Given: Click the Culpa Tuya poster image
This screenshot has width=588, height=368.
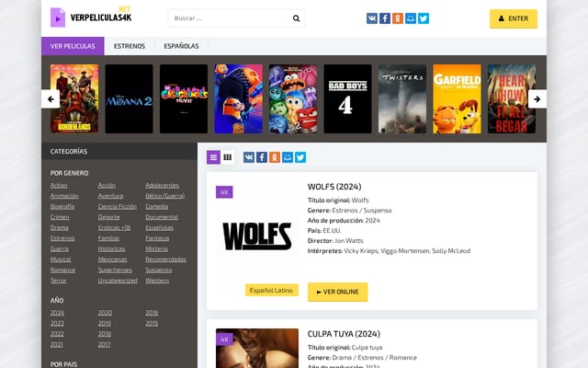Looking at the screenshot, I should (257, 348).
